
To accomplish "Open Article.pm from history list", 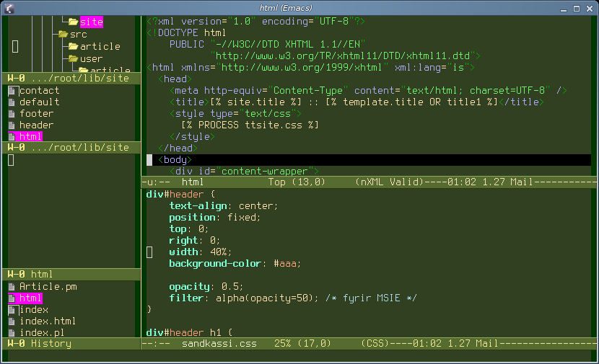I will [x=48, y=287].
